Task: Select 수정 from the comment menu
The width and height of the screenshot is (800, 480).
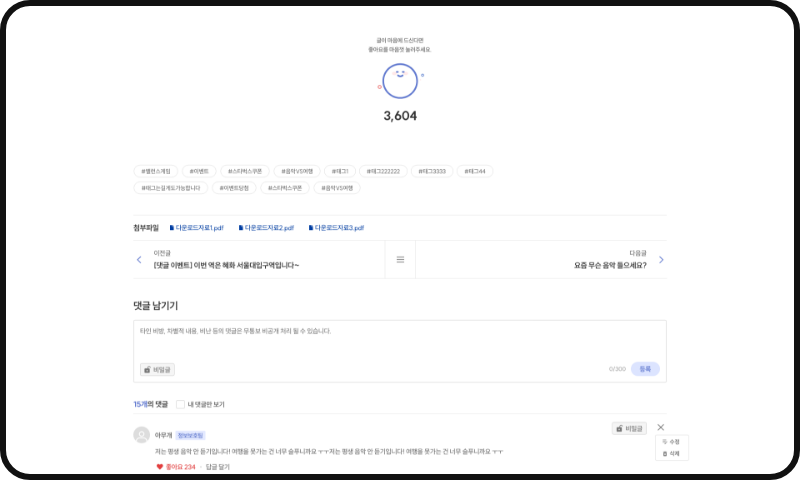Action: (x=672, y=442)
